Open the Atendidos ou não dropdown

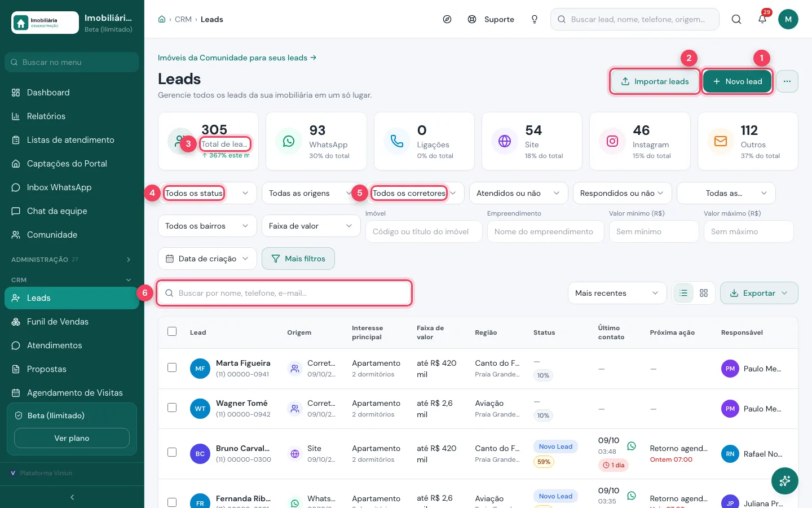[519, 193]
